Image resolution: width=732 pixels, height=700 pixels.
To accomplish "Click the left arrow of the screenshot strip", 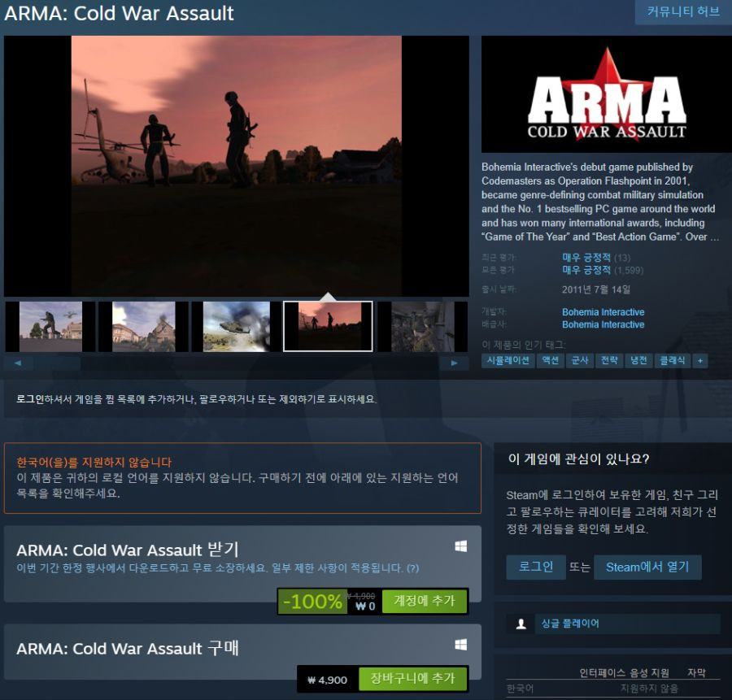I will [18, 363].
